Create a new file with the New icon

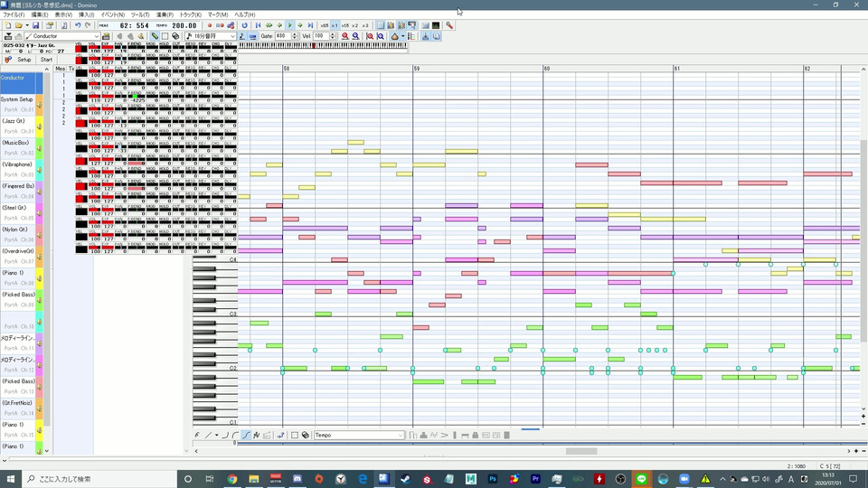(8, 25)
